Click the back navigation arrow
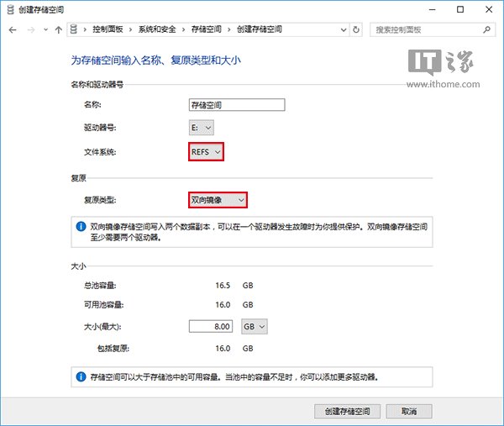The width and height of the screenshot is (504, 426). point(13,29)
